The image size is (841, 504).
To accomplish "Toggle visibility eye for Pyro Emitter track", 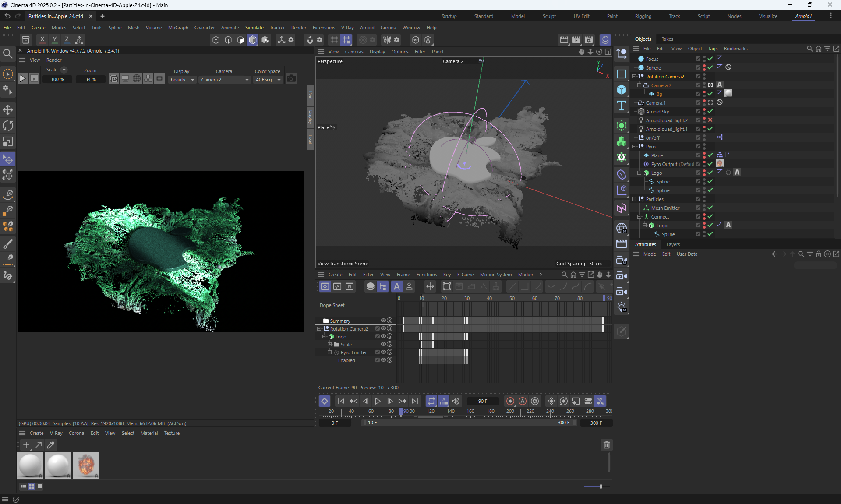I will (x=383, y=352).
